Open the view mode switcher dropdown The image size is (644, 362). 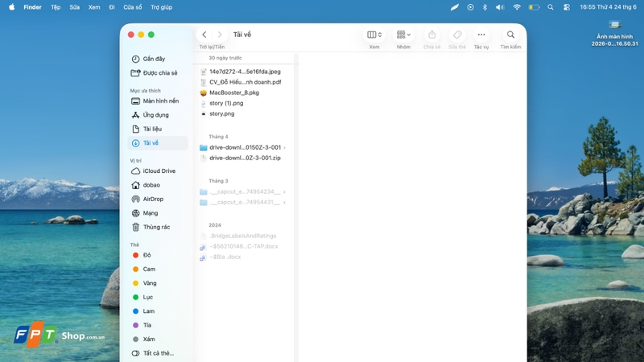pos(374,35)
